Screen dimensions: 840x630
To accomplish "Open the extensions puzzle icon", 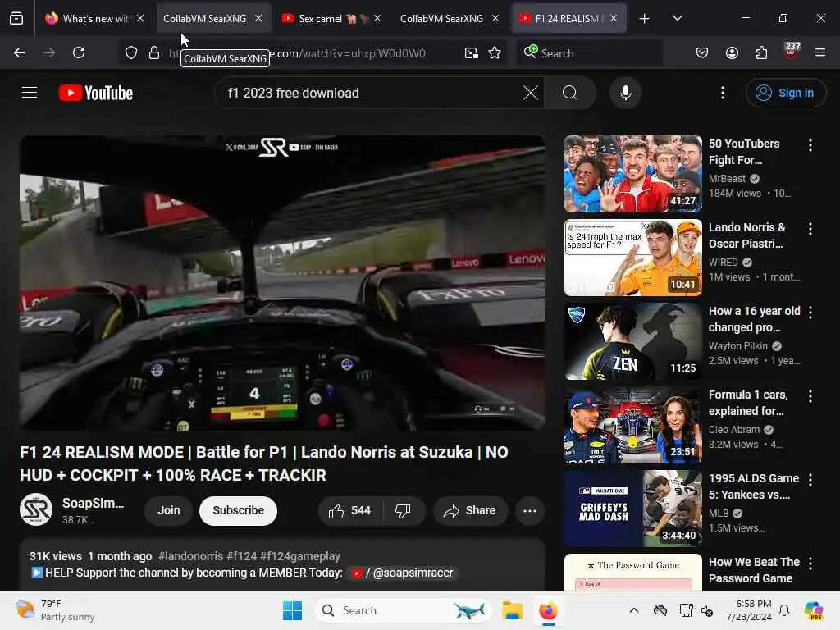I will point(761,52).
